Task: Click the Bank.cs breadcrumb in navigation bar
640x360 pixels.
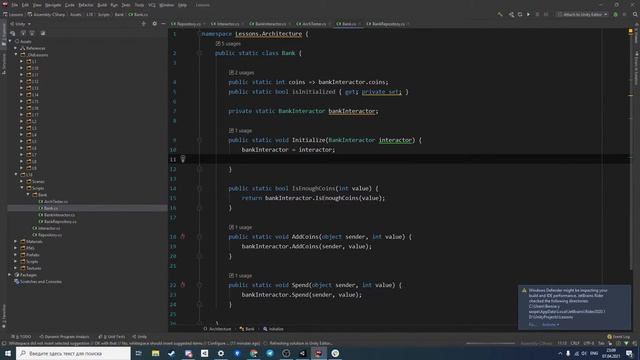Action: (x=138, y=14)
